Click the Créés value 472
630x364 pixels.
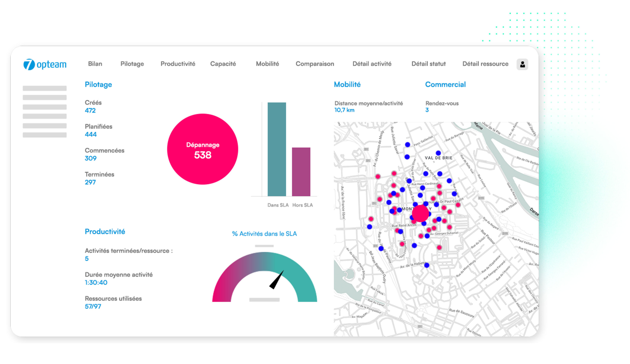pos(90,110)
